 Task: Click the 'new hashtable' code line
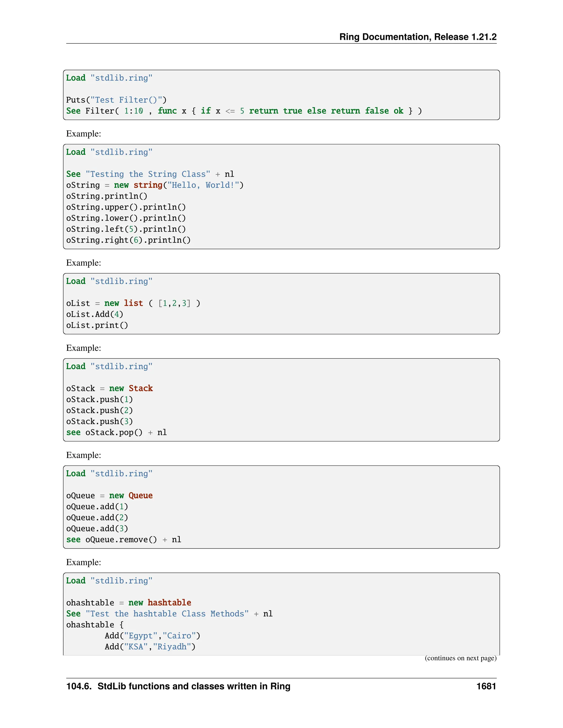coord(128,602)
